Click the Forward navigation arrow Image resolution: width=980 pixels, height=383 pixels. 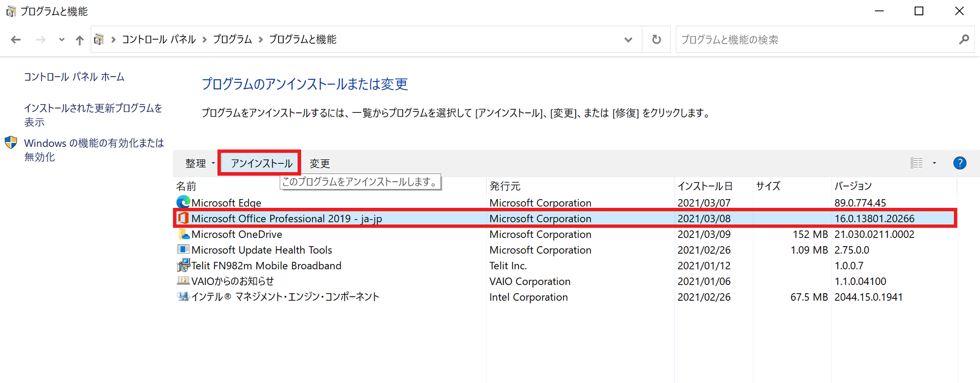pos(41,40)
